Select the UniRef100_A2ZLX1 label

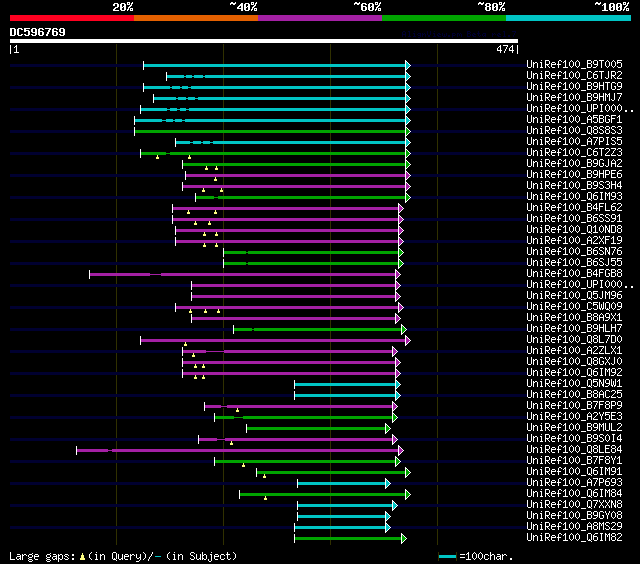[x=574, y=351]
